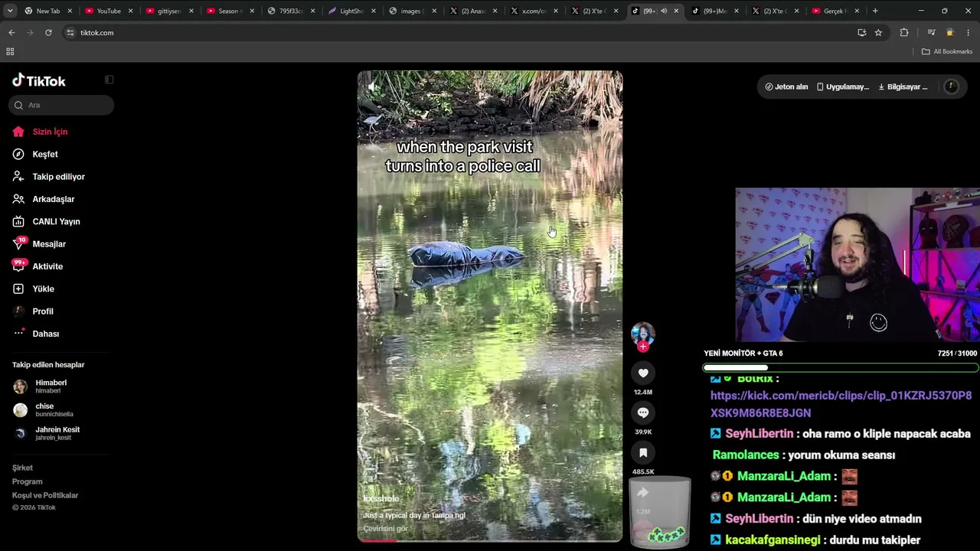
Task: Open TikTok account avatar top right
Action: [x=952, y=86]
